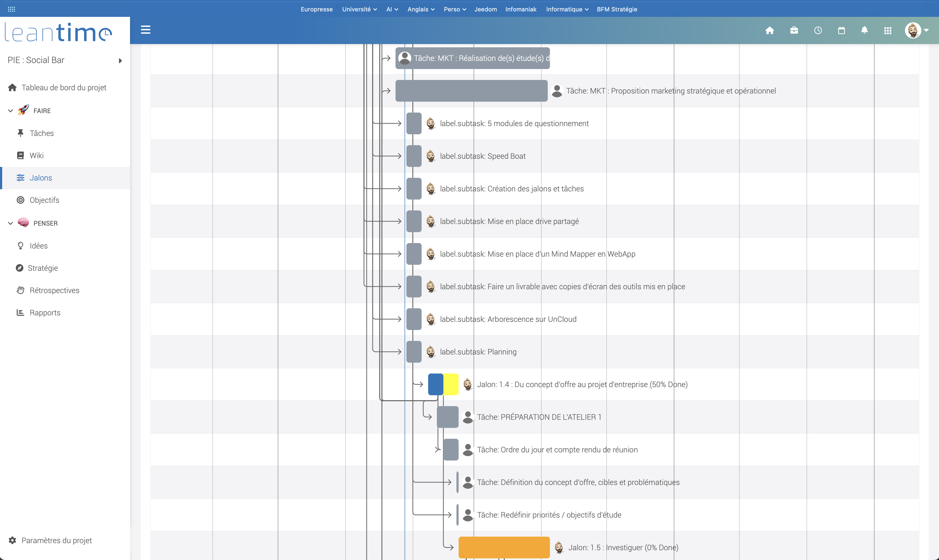Select the Tâches pin icon
This screenshot has height=560, width=939.
point(21,133)
